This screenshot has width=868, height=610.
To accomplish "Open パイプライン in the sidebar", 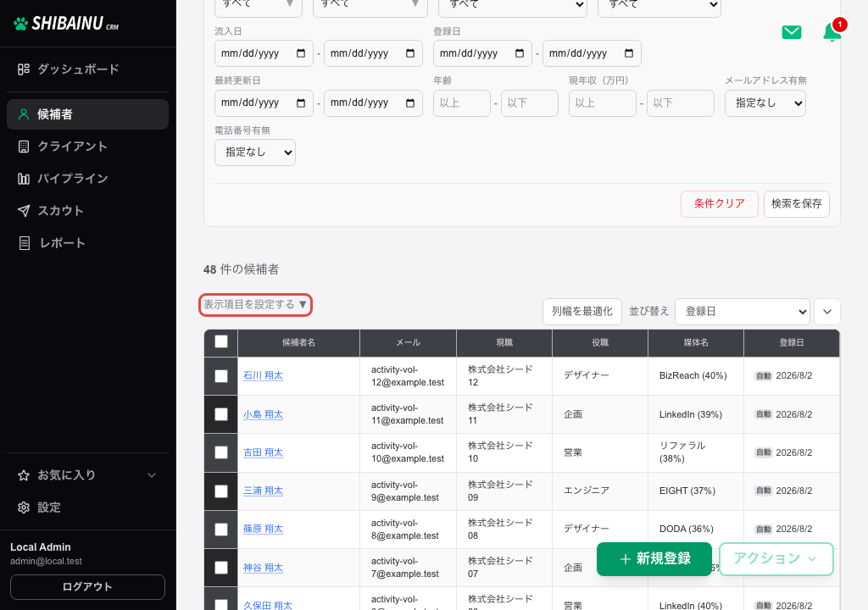I will click(87, 178).
